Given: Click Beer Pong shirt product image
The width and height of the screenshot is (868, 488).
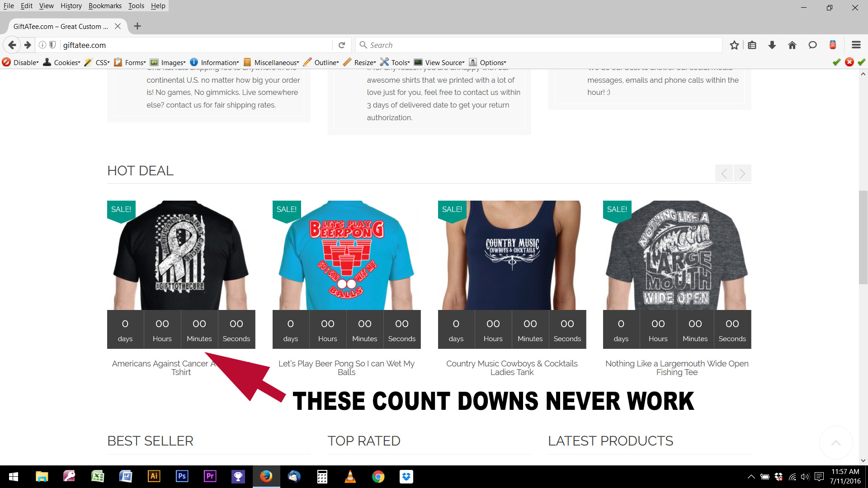Looking at the screenshot, I should [346, 255].
